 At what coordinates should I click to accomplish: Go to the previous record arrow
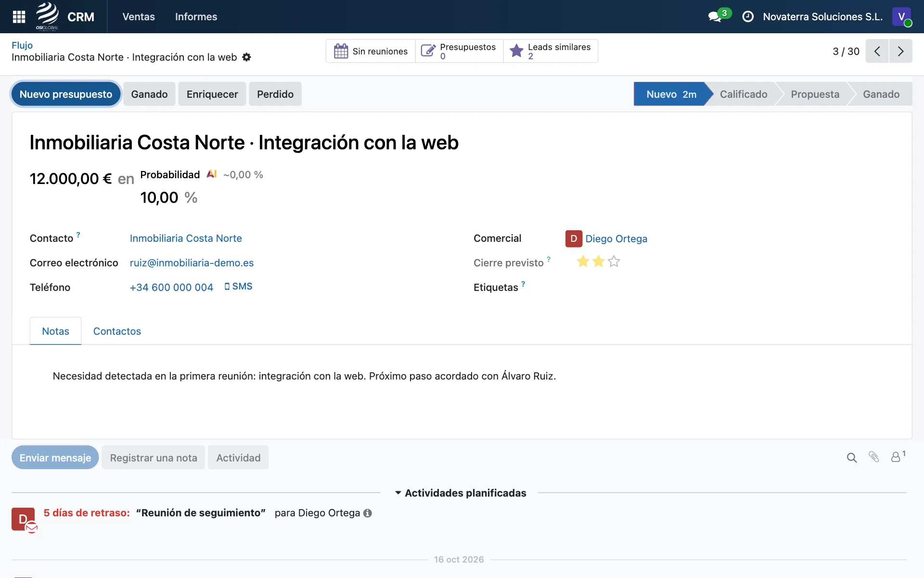(877, 51)
